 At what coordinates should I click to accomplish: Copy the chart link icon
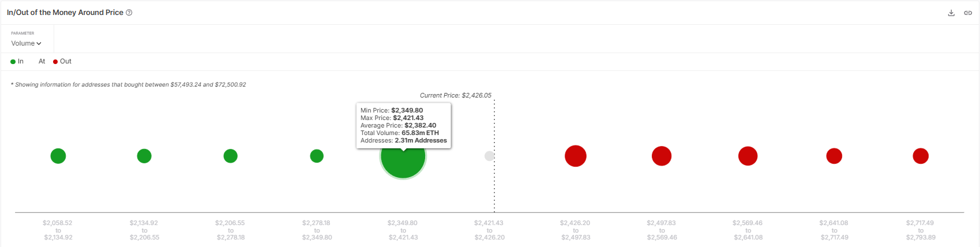(968, 13)
